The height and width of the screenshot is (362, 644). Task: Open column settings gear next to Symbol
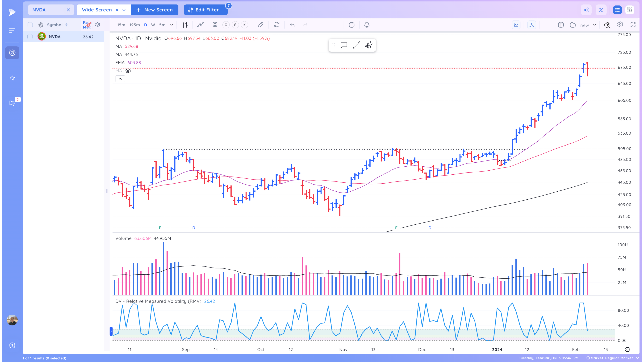[41, 25]
